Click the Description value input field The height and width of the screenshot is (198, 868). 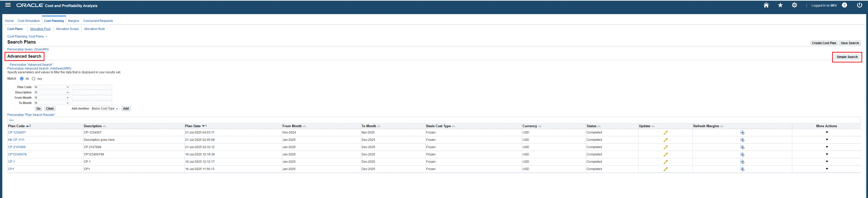point(92,92)
